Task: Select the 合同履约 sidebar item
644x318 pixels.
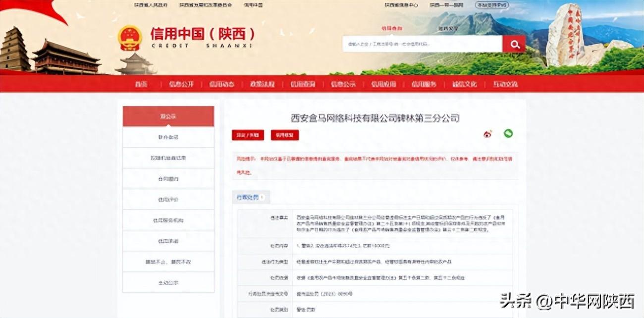Action: (168, 179)
